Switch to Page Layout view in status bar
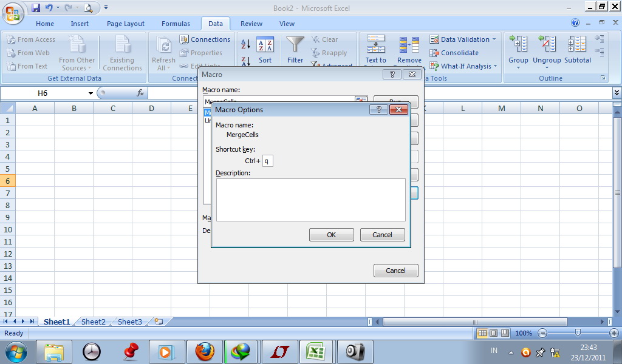The height and width of the screenshot is (364, 622). [x=493, y=333]
